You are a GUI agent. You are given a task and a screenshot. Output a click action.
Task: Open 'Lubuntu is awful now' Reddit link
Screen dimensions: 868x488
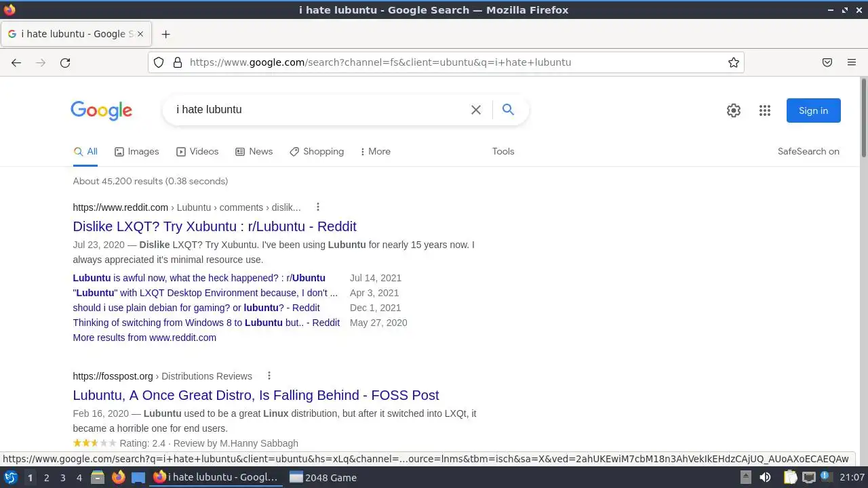[199, 278]
